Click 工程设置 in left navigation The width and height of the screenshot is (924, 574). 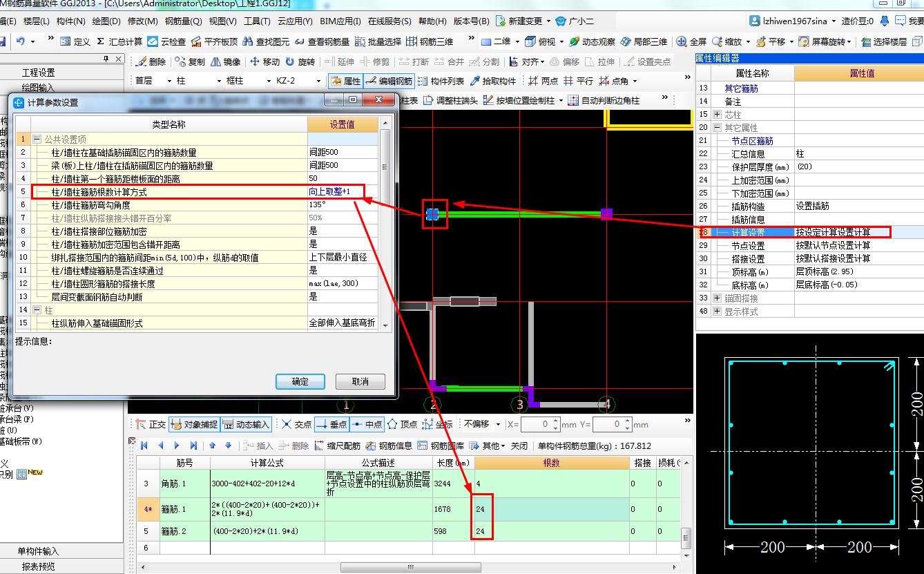point(39,73)
